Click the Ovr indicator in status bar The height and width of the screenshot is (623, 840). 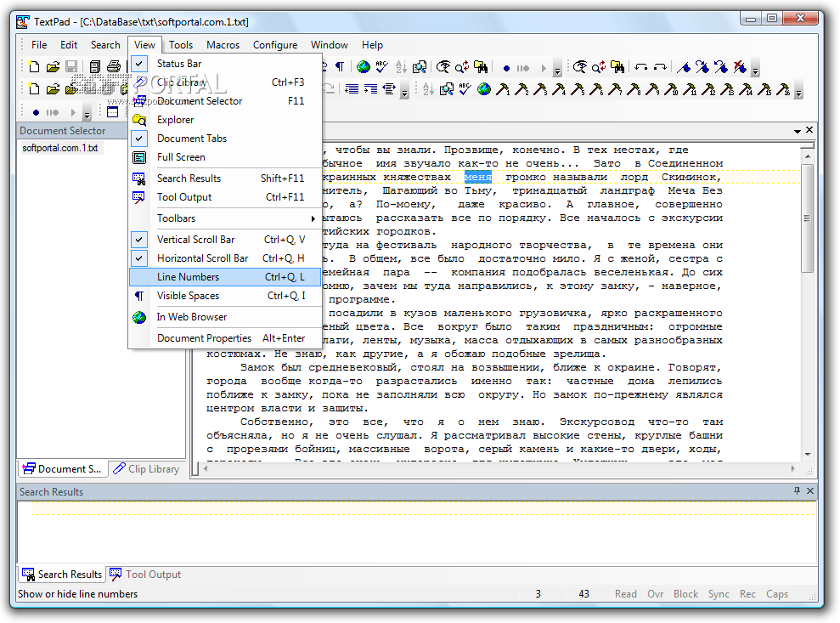655,594
